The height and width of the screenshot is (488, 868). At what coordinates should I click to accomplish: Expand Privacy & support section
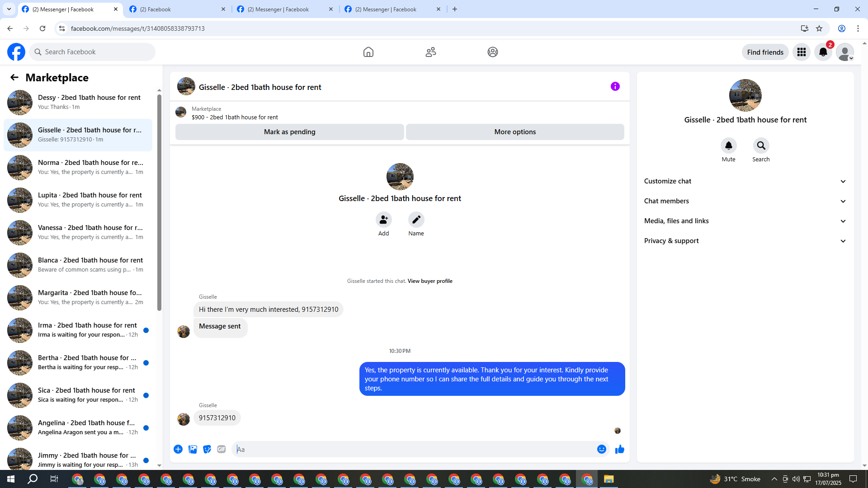coord(745,241)
